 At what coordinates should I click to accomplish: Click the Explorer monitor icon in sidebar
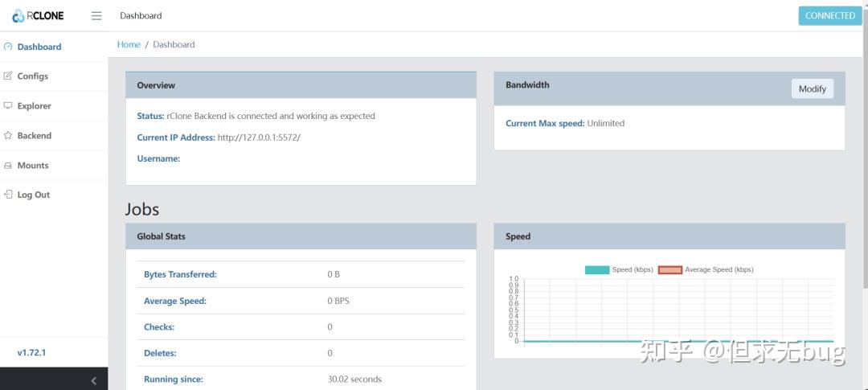click(8, 105)
